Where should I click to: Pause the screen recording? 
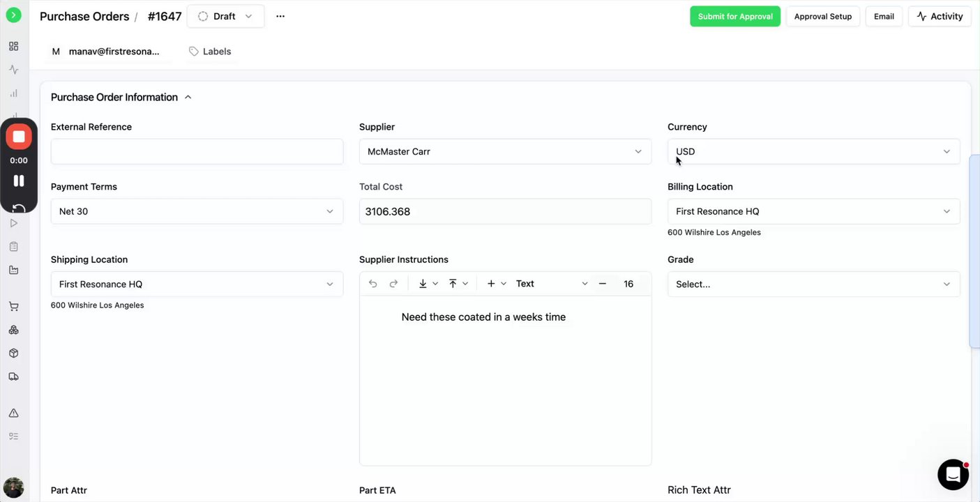coord(19,181)
